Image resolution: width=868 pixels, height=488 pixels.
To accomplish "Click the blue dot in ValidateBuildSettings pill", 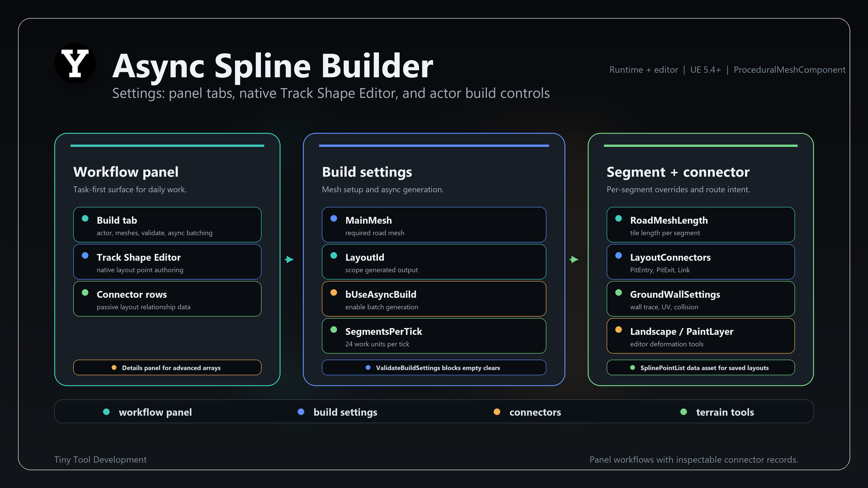I will [368, 367].
